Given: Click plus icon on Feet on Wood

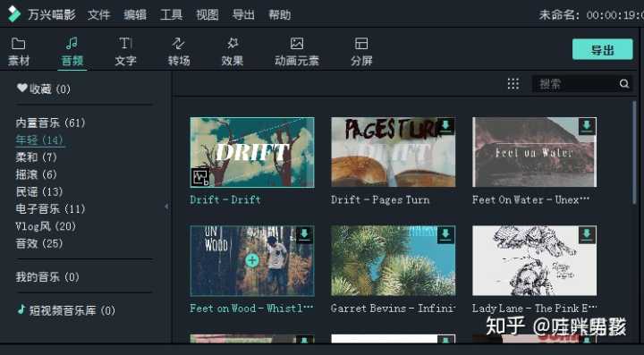Looking at the screenshot, I should pos(252,260).
